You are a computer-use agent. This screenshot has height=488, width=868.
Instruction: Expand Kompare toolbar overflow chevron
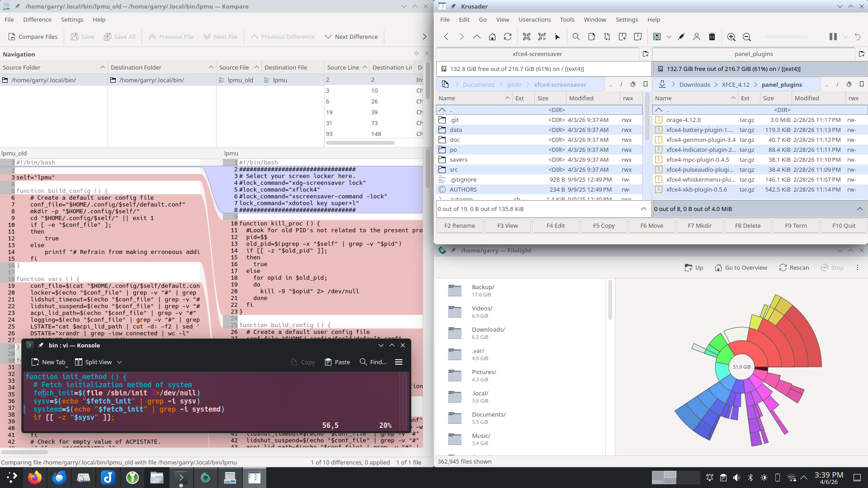(x=424, y=37)
